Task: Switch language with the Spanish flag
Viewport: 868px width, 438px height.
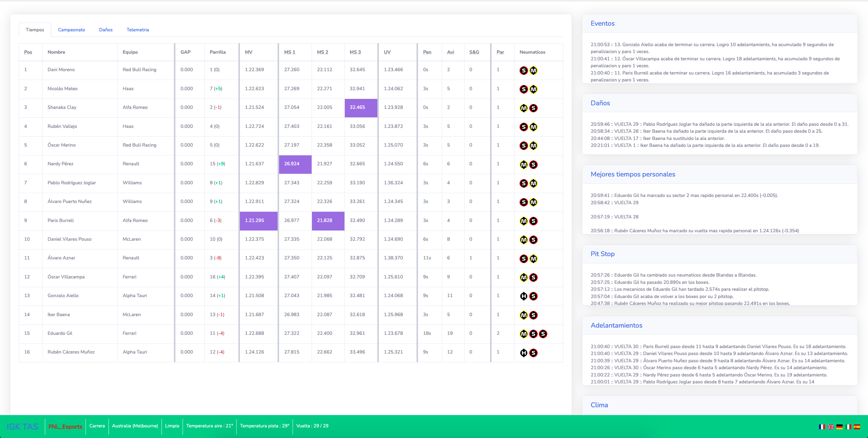Action: 857,427
